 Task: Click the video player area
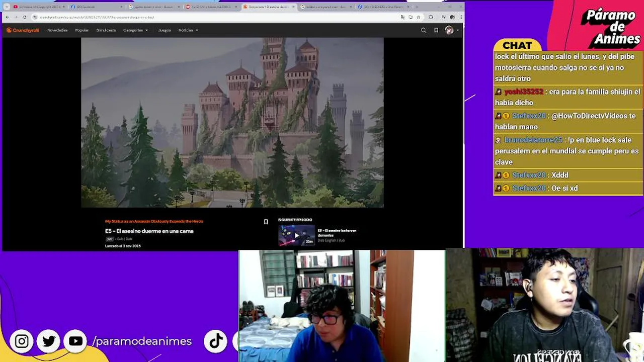pos(232,122)
